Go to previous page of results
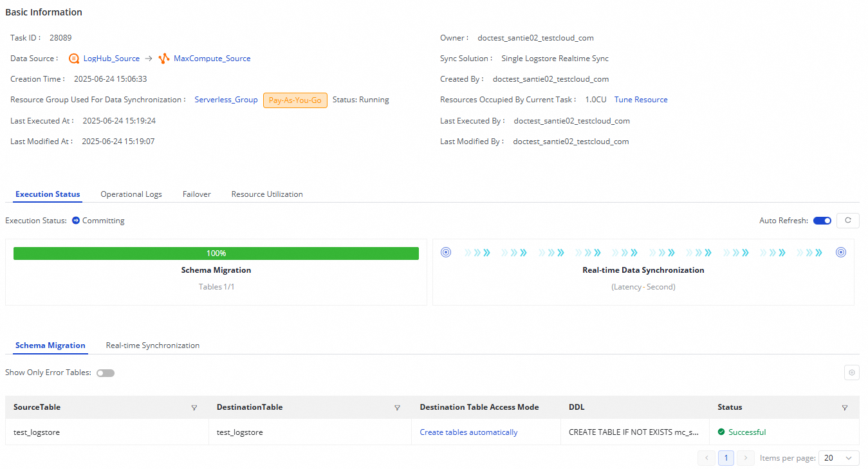The width and height of the screenshot is (868, 469). click(x=706, y=458)
